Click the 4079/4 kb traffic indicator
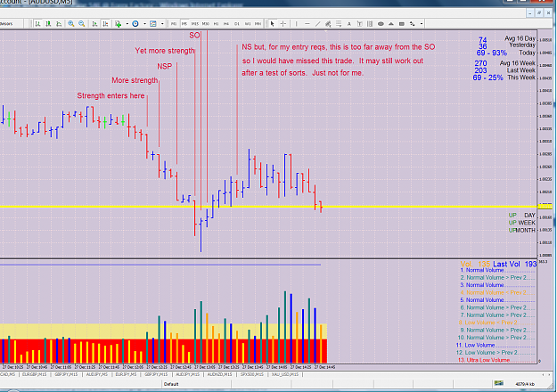Viewport: 557px width, 392px height. click(525, 384)
